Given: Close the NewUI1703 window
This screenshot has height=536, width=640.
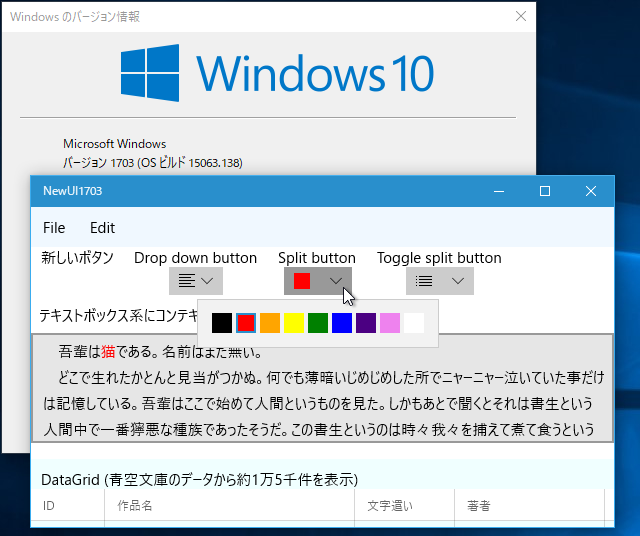Looking at the screenshot, I should [x=591, y=191].
